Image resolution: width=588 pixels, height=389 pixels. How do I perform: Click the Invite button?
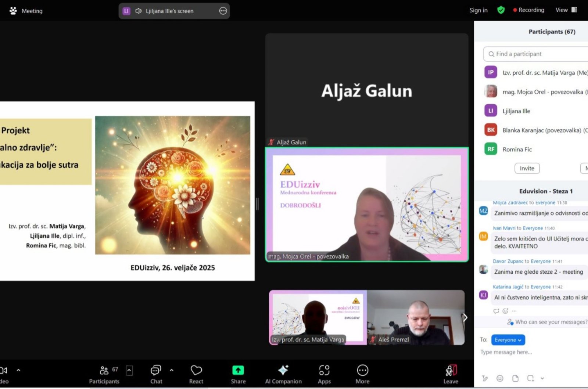click(x=527, y=168)
